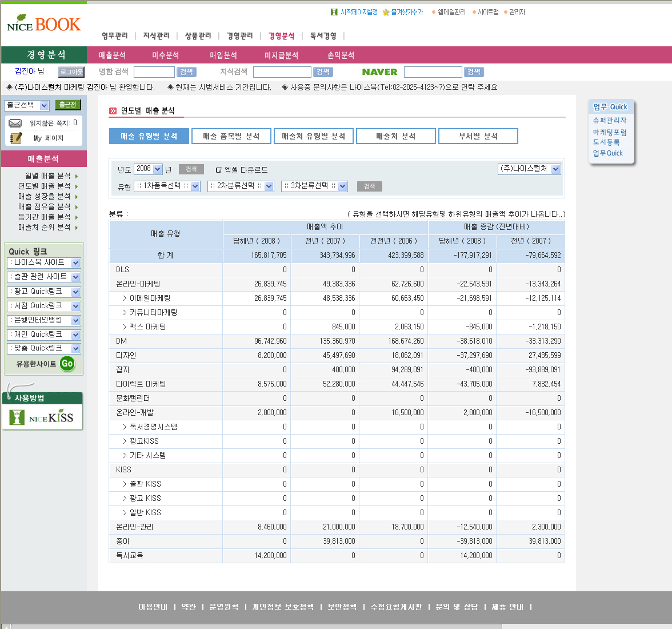The image size is (672, 629).
Task: Click the 시작페이지설정 green icon
Action: [334, 12]
